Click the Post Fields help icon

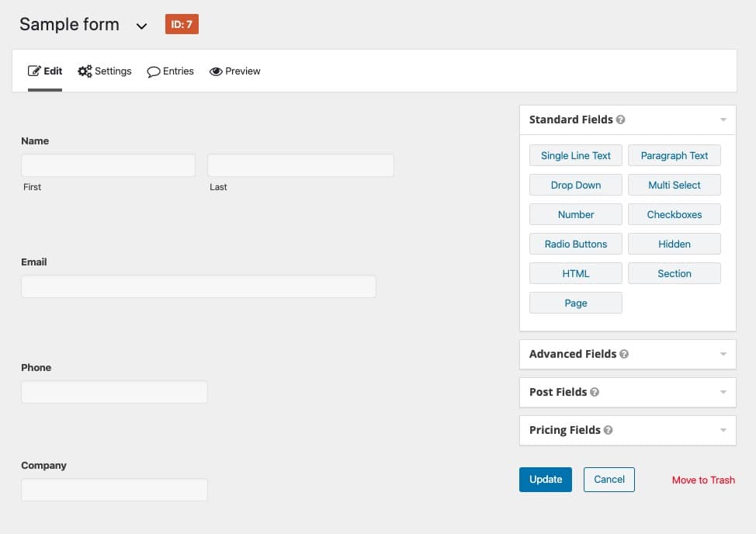595,392
